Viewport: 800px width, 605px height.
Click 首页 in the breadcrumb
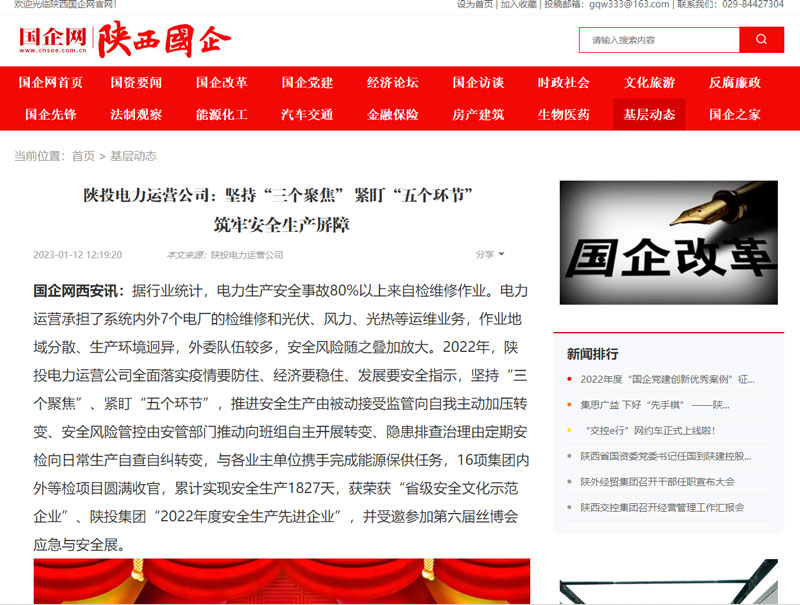tap(83, 156)
